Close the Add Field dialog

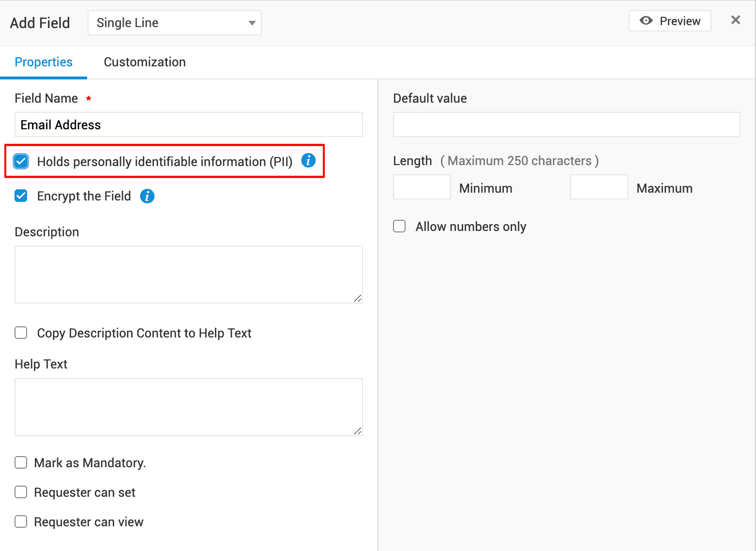735,20
